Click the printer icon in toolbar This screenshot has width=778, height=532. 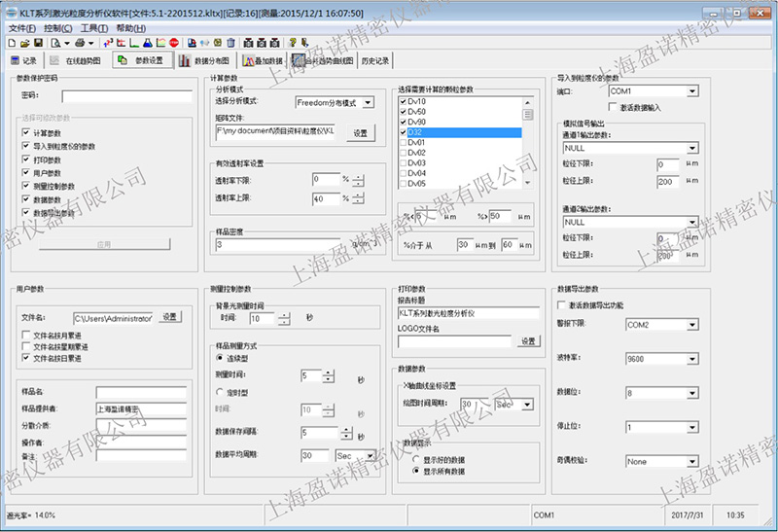tap(81, 43)
